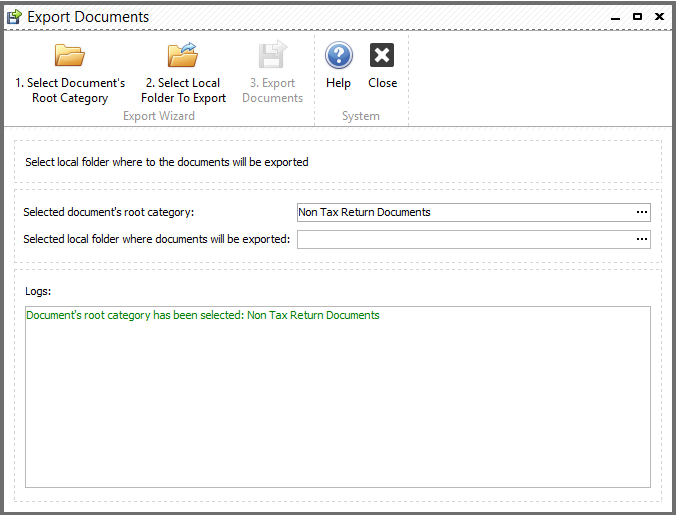Select the green root category log line
676x515 pixels.
(x=203, y=315)
